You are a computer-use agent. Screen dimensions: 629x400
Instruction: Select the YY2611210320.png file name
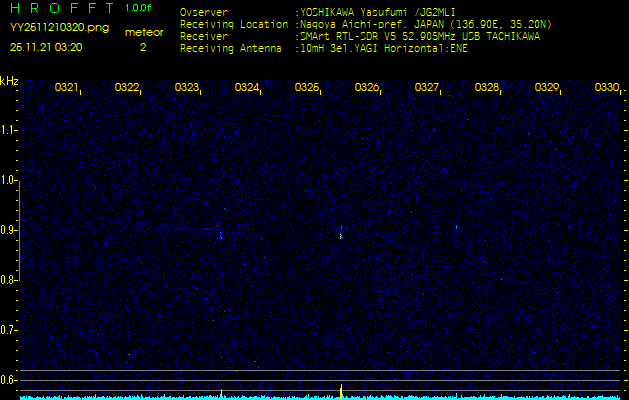(47, 29)
